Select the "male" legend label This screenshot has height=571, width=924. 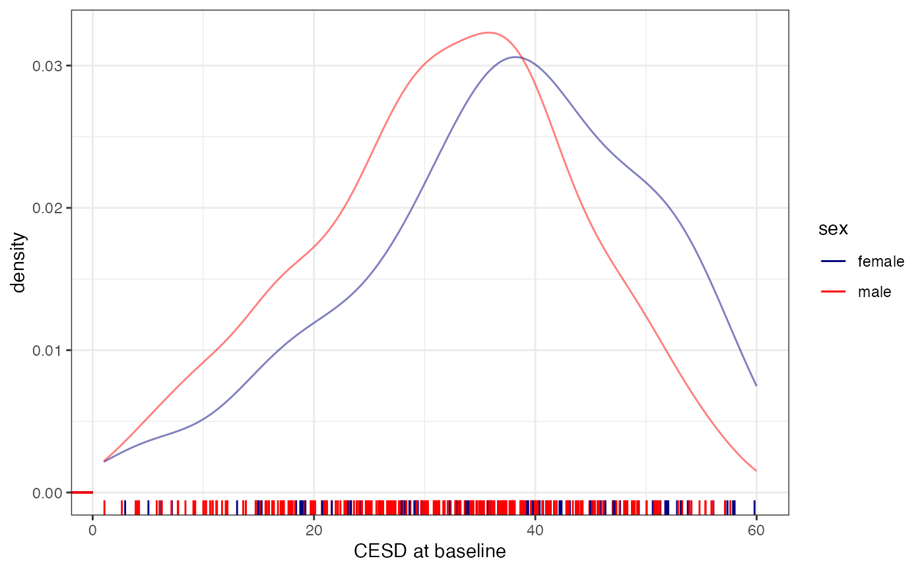tap(874, 292)
